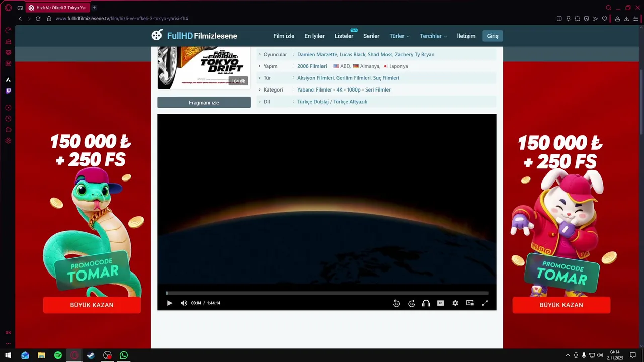Mute the video player volume
644x362 pixels.
click(184, 303)
